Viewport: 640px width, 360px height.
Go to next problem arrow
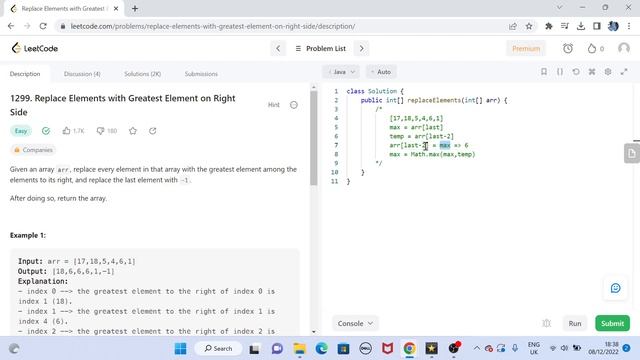click(x=361, y=49)
